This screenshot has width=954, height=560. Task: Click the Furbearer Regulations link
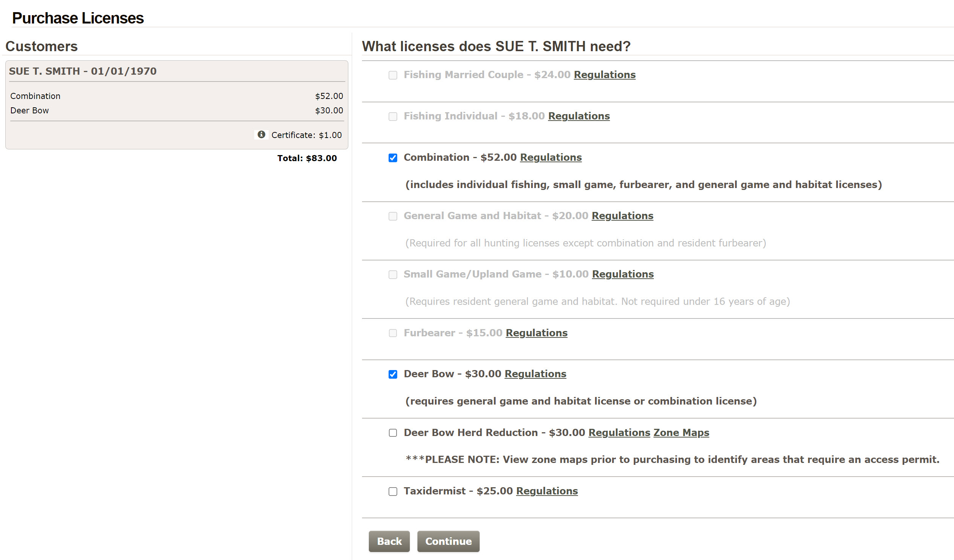click(x=537, y=333)
